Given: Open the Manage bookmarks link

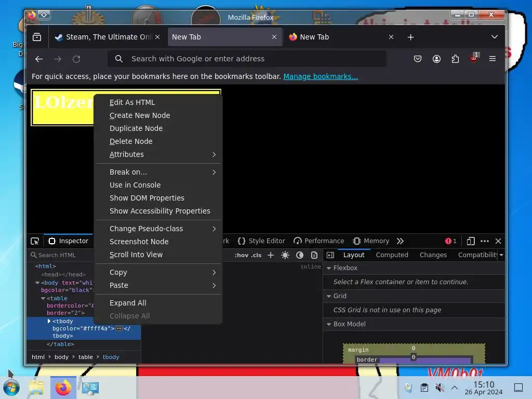Looking at the screenshot, I should [321, 76].
